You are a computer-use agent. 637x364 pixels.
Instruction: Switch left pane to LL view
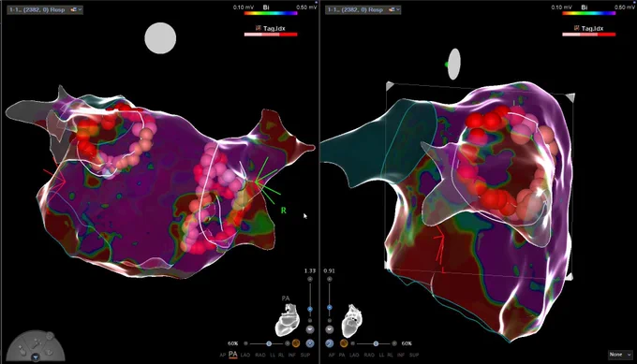pos(273,355)
